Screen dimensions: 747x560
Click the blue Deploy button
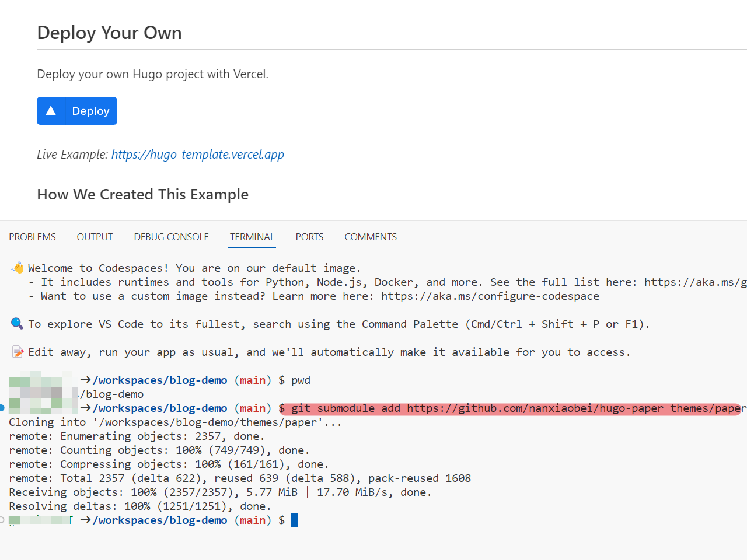(x=77, y=111)
